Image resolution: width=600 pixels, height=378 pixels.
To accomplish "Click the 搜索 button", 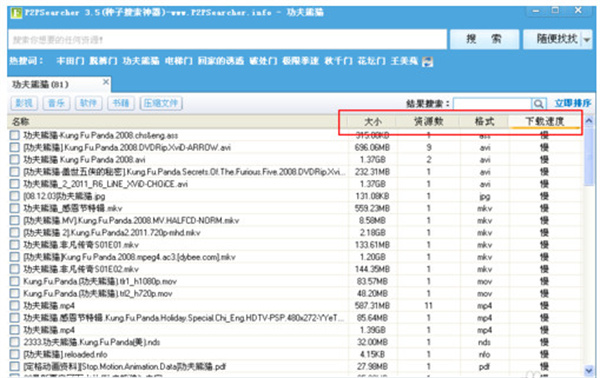I will (484, 39).
